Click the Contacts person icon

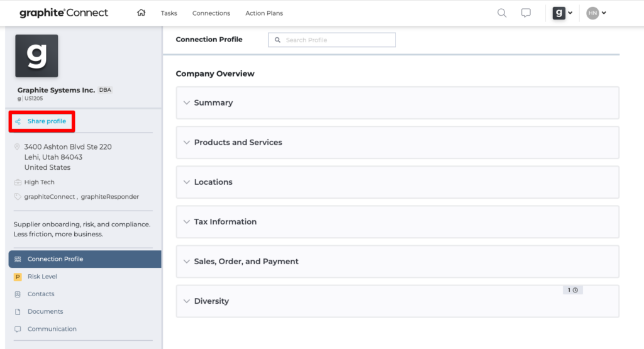(18, 294)
